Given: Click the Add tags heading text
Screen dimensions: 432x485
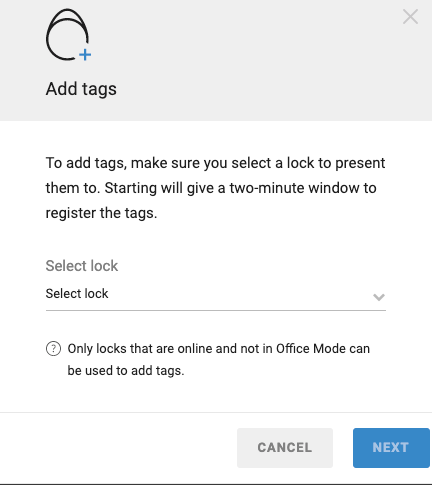Looking at the screenshot, I should pos(81,89).
